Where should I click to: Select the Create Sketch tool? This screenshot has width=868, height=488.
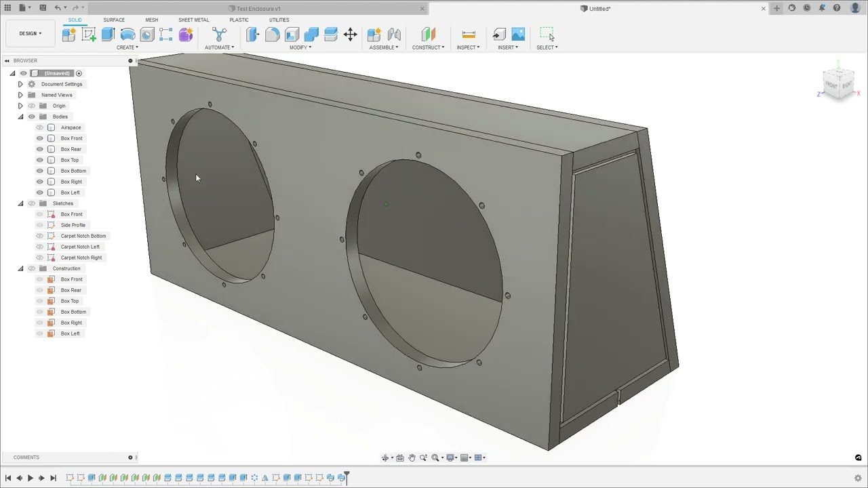click(x=89, y=35)
